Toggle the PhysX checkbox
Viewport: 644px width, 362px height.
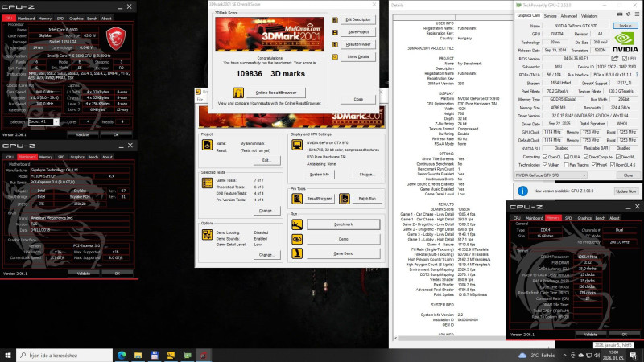coord(594,165)
